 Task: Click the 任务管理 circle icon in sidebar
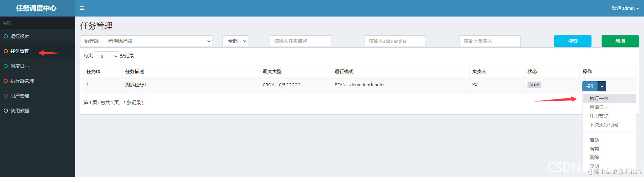(x=6, y=51)
